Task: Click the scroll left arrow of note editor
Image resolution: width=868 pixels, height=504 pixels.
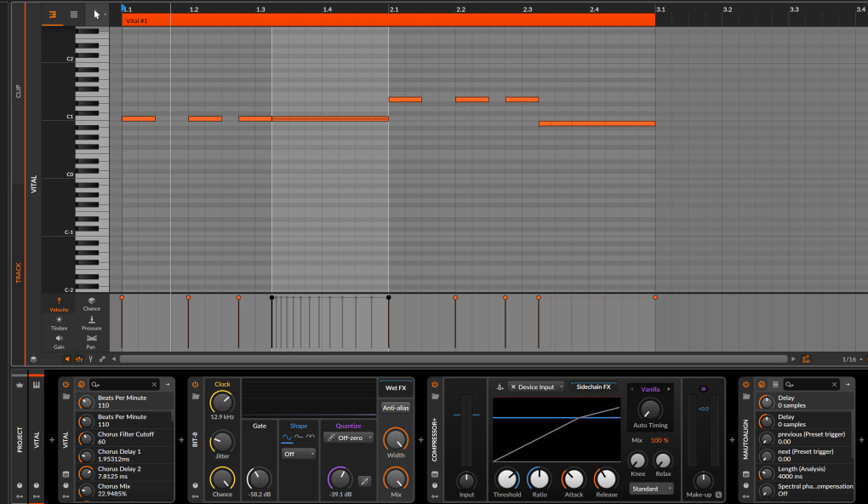Action: click(x=114, y=359)
